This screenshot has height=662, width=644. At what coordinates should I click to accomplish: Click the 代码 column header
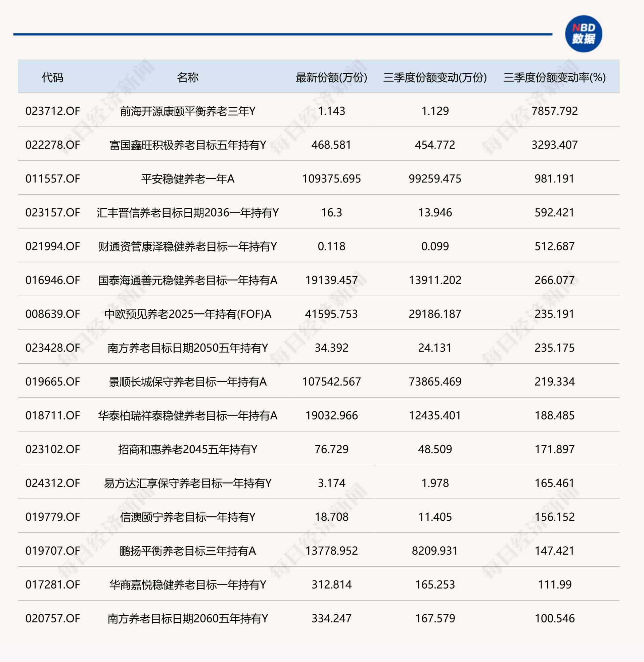[52, 78]
